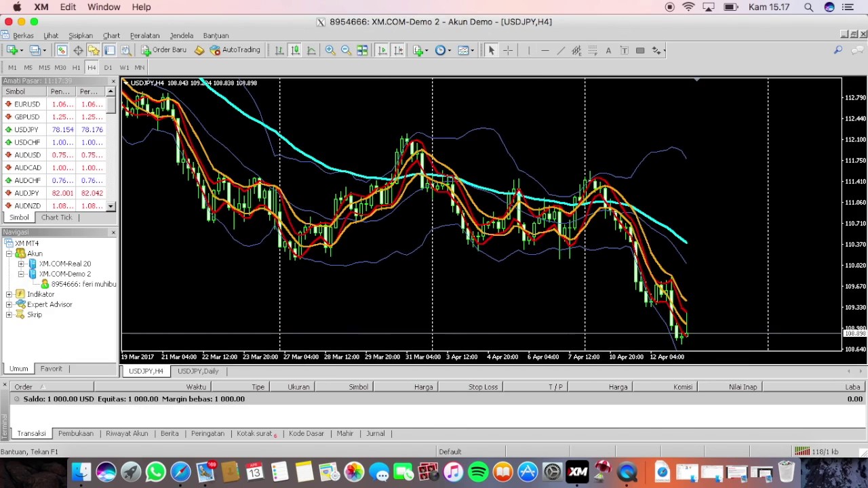Toggle the Terminal panel
The height and width of the screenshot is (488, 868).
109,50
